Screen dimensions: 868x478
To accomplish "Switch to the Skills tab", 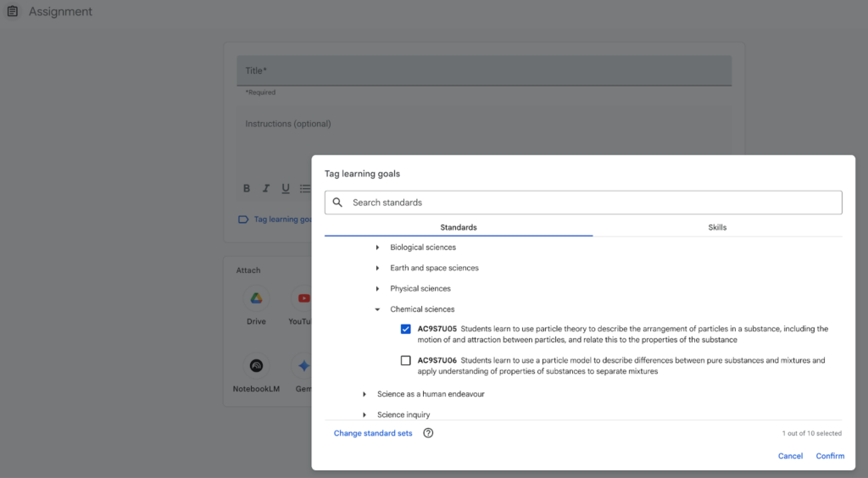I will [x=717, y=227].
